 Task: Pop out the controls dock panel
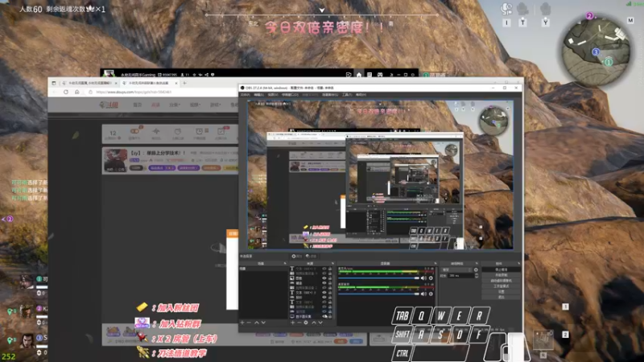point(518,264)
